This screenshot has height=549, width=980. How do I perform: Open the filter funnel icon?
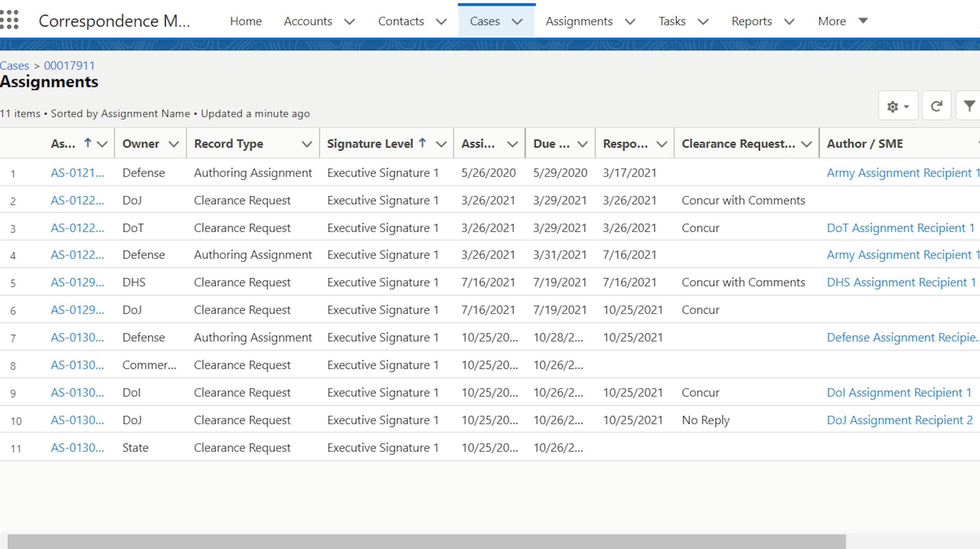[969, 106]
